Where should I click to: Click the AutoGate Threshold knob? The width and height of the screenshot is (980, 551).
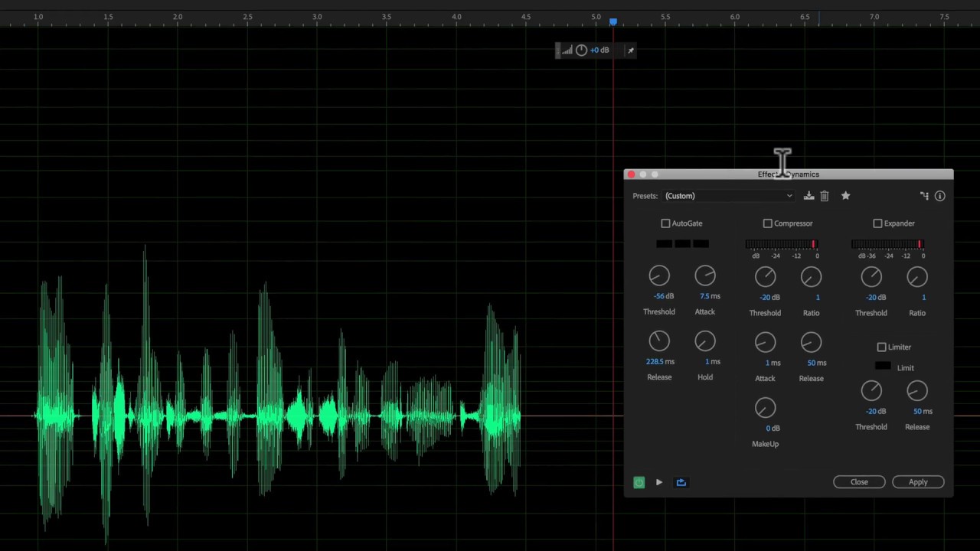coord(659,275)
